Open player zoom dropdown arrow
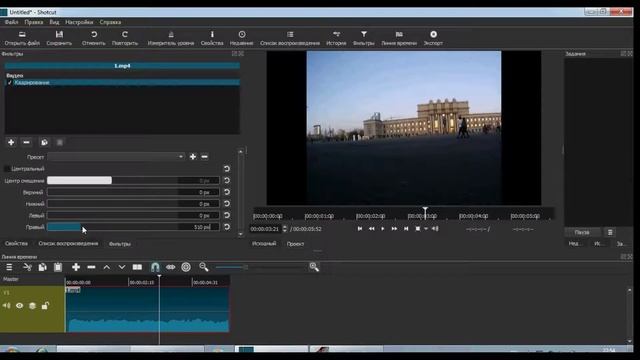 click(x=426, y=229)
